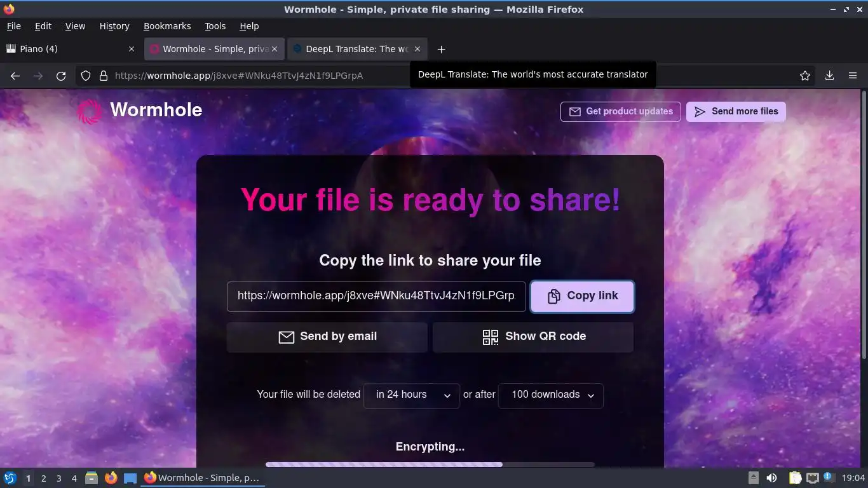Viewport: 868px width, 488px height.
Task: Click the share link text field
Action: tap(376, 297)
